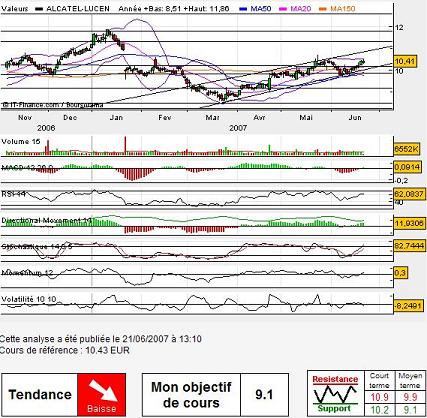
Task: Click the red Baisse trend arrow icon
Action: coord(102,395)
